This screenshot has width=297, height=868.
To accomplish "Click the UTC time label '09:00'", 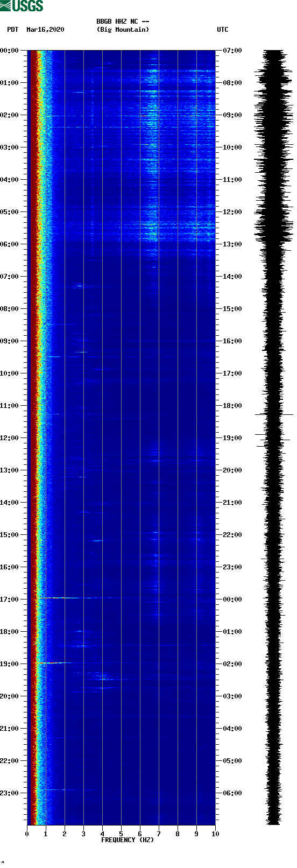I will (232, 115).
